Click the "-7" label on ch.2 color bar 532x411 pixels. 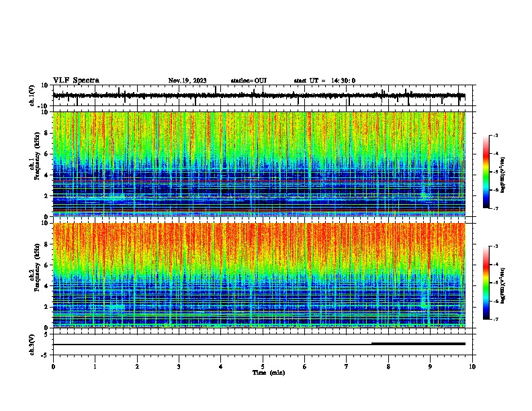click(496, 319)
